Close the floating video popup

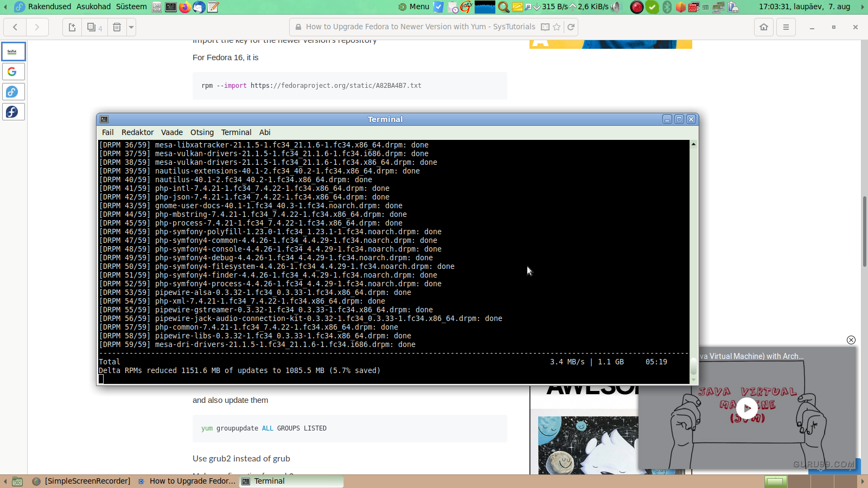(851, 340)
